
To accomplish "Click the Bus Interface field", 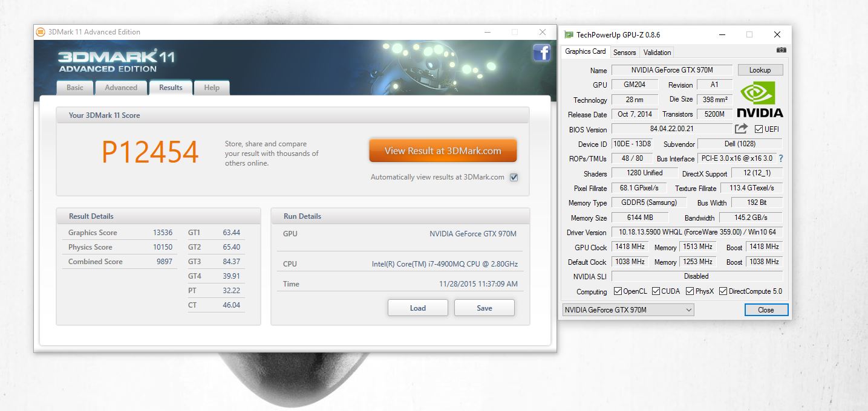I will [x=737, y=158].
